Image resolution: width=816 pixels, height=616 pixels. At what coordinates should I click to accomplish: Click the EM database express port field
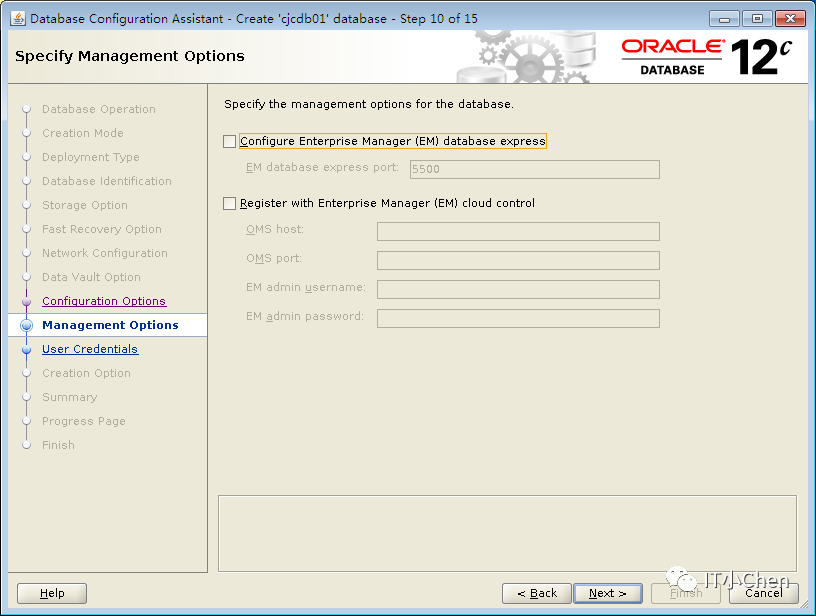point(534,169)
